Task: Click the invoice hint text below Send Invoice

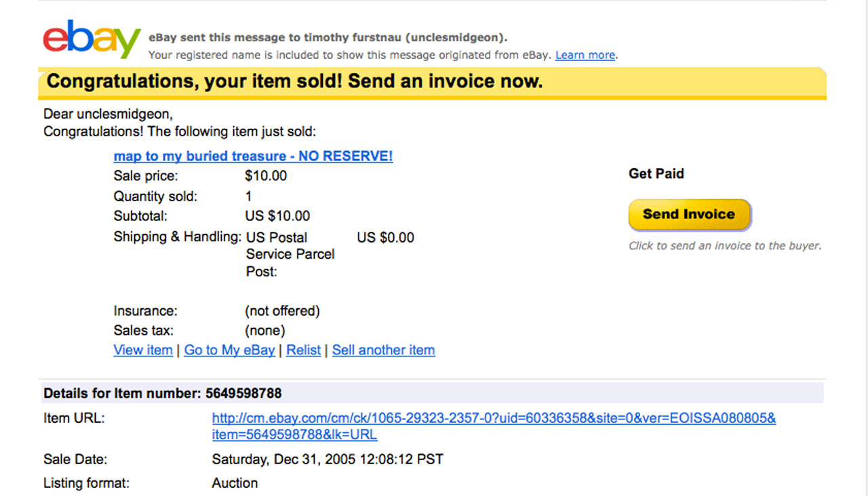Action: [x=725, y=246]
